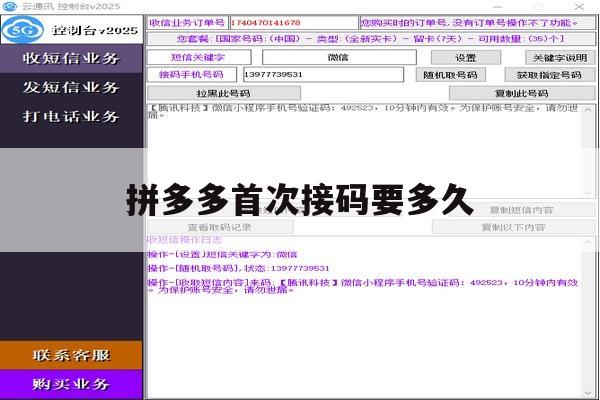
Task: Click 获取指定号码 button
Action: tap(550, 75)
